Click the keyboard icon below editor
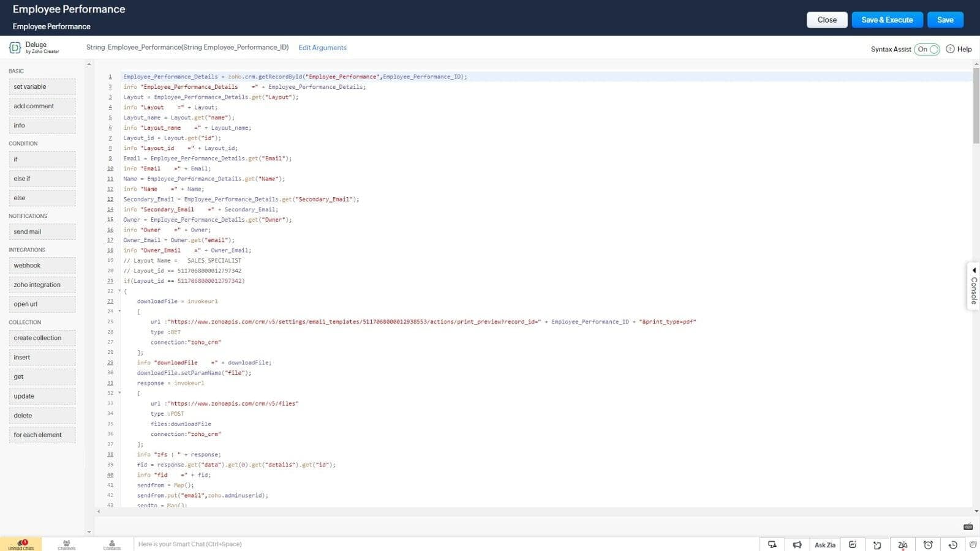Viewport: 980px width, 551px height. (968, 527)
